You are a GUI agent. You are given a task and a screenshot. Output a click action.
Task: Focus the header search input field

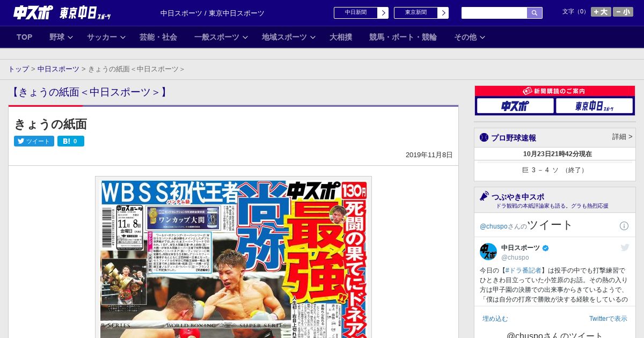494,13
